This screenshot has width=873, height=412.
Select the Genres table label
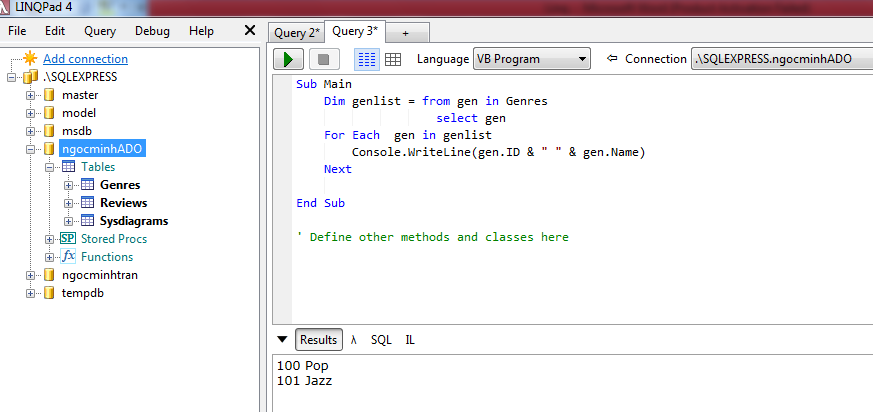120,185
